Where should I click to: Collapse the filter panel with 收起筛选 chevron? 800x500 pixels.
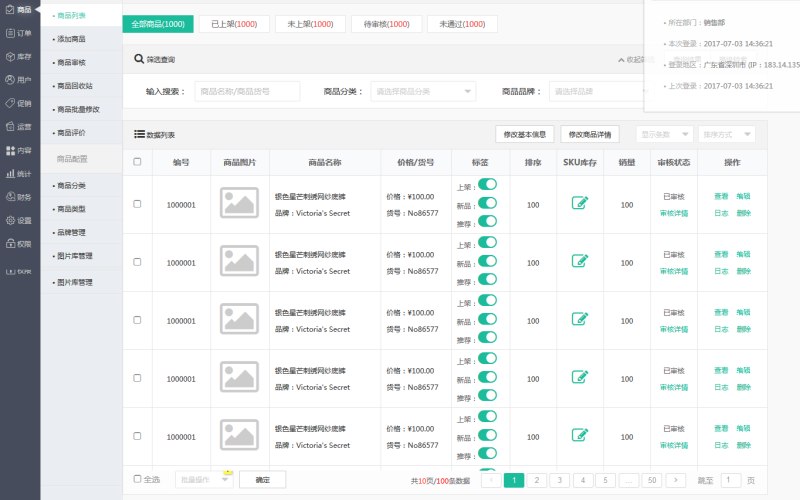[621, 60]
